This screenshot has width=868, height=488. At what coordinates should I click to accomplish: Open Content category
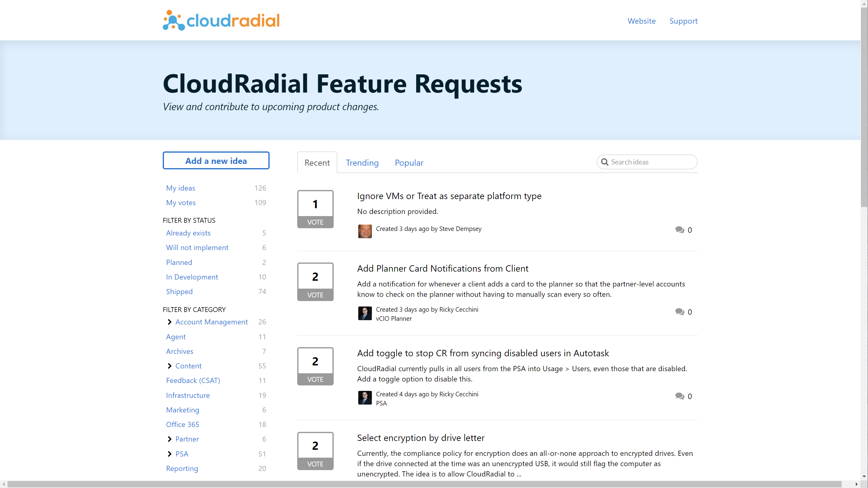[x=188, y=366]
